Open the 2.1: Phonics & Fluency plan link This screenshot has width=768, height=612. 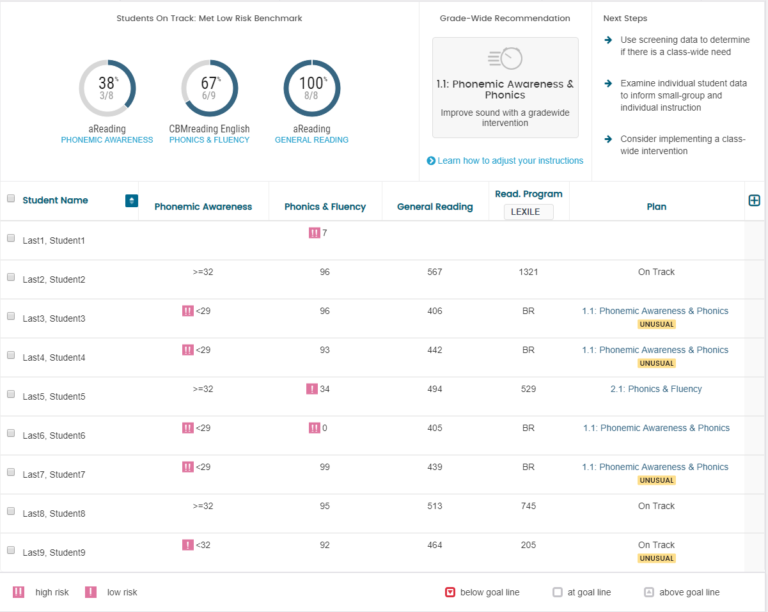point(655,389)
